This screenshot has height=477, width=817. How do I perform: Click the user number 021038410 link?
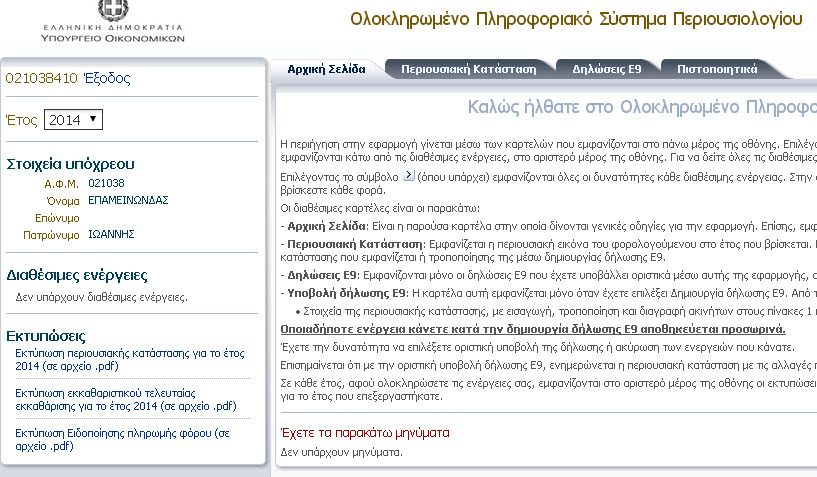coord(41,78)
